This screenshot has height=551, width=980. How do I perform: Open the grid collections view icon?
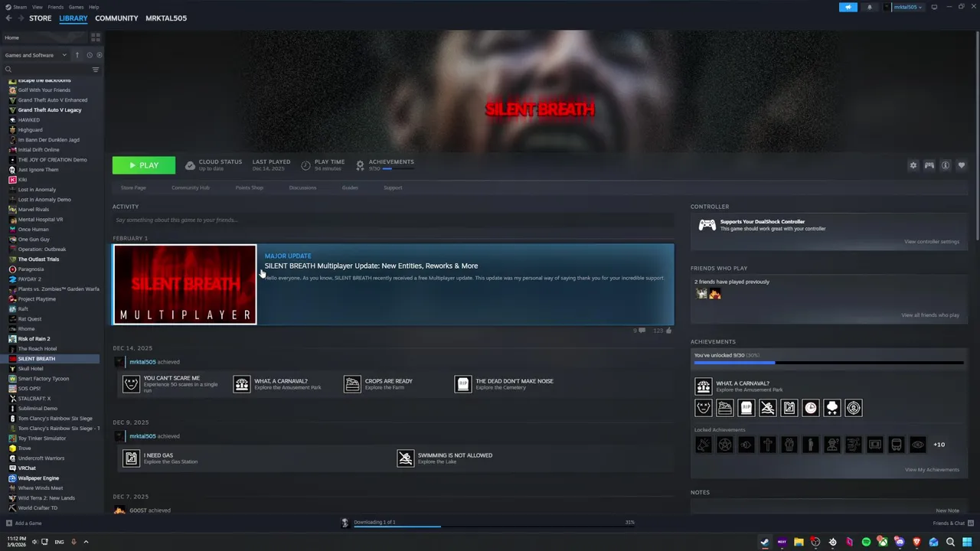96,37
